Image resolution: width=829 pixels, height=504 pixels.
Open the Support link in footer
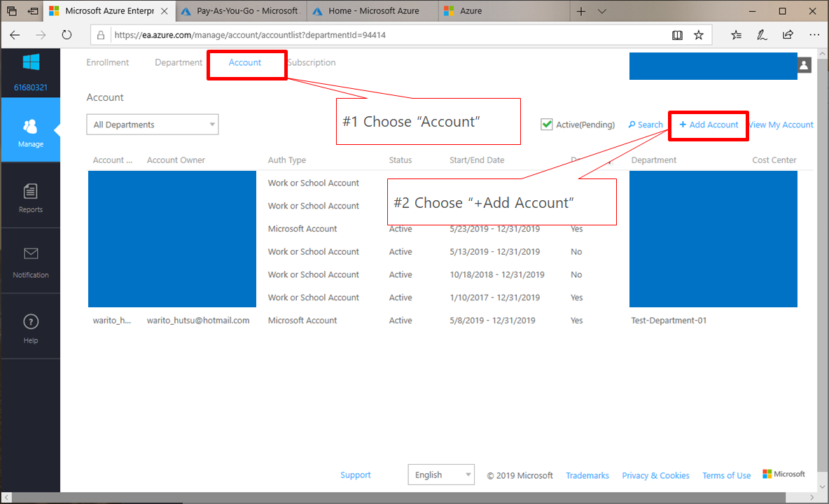[x=355, y=475]
